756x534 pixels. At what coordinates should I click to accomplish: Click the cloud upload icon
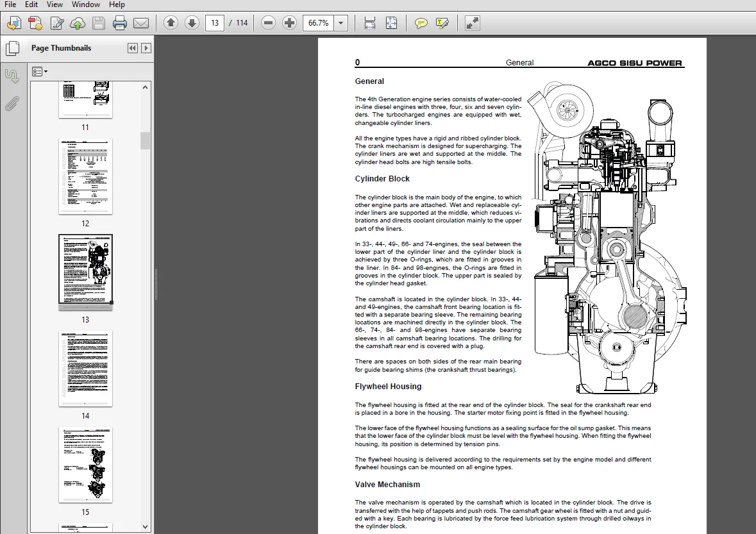click(78, 22)
